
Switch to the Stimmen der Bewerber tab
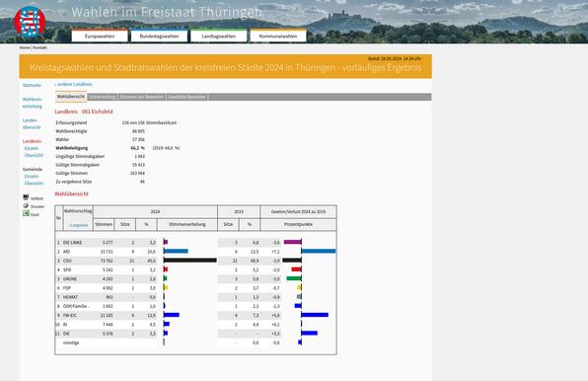coord(142,97)
